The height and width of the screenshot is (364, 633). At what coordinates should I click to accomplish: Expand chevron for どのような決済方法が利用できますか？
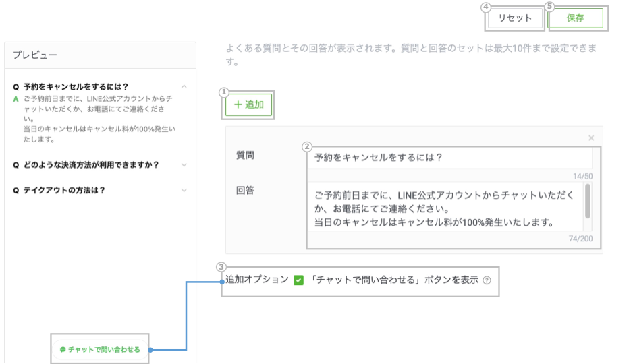click(x=184, y=165)
